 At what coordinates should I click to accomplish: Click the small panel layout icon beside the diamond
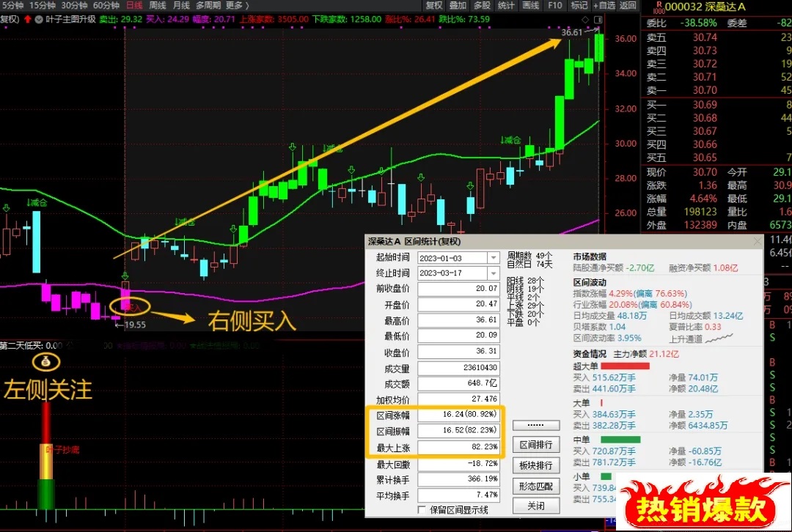tap(598, 20)
